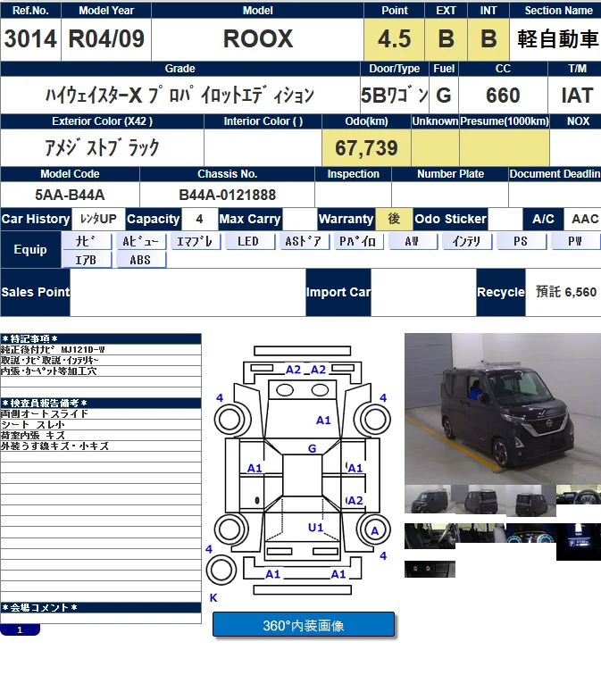Click the chassis number B44A-0121888
Viewport: 601px width, 700px height.
point(227,195)
